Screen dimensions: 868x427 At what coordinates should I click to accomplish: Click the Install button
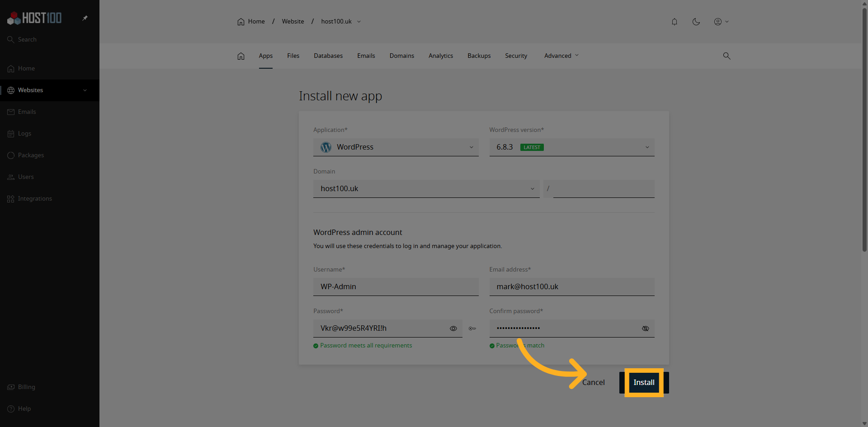[x=644, y=383]
